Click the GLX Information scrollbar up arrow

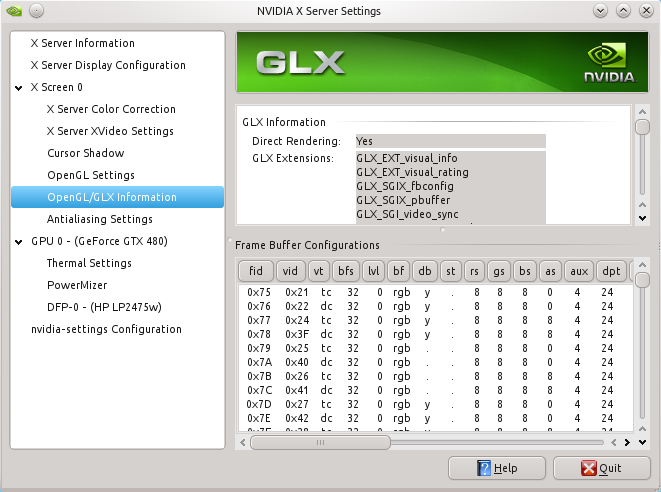[x=642, y=112]
